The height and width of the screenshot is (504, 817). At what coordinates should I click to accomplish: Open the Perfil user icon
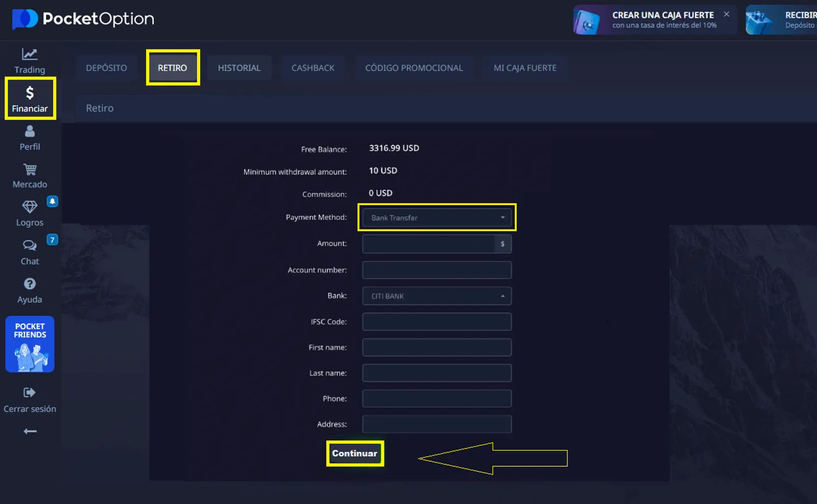(x=30, y=132)
